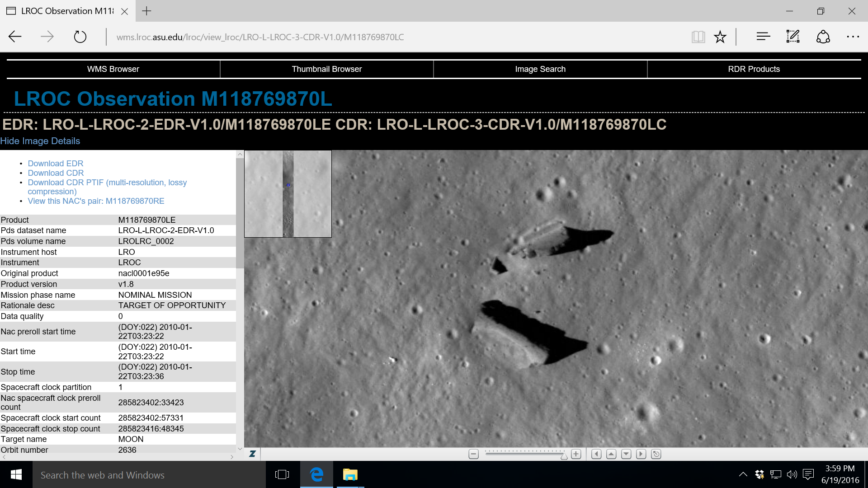View NAC pair M118769870RE
The image size is (868, 488).
[x=96, y=201]
